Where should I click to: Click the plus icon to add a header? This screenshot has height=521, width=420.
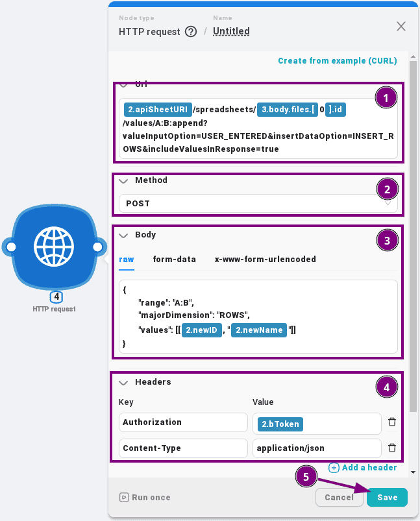334,468
